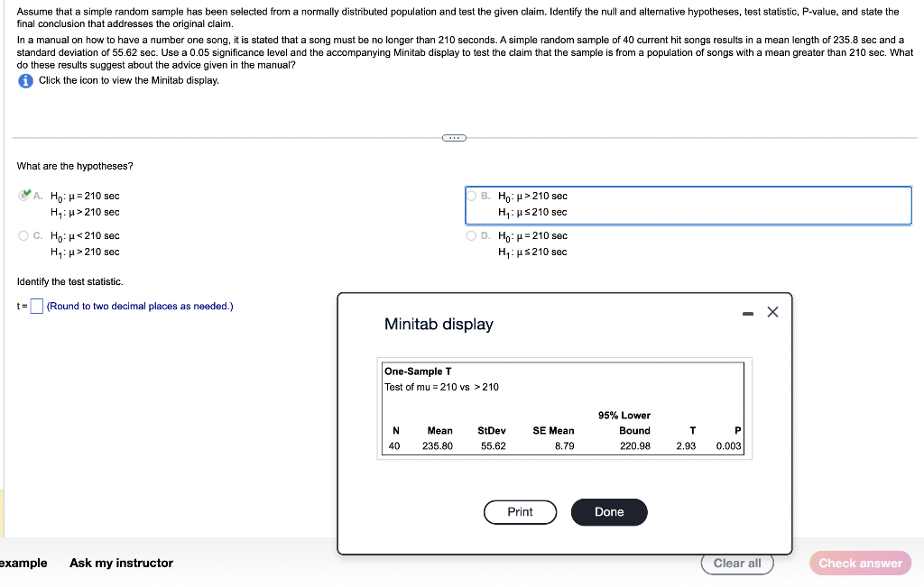Click the 'Round to two decimal places' hint
924x587 pixels.
coord(140,307)
